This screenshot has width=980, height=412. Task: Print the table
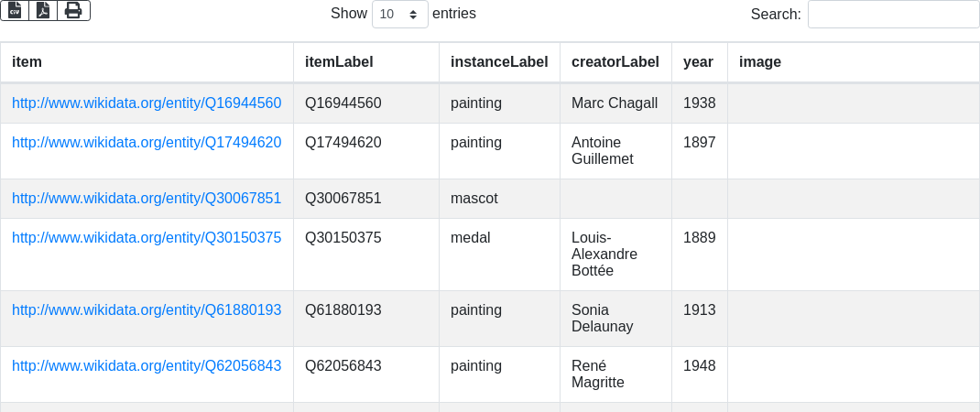[73, 10]
